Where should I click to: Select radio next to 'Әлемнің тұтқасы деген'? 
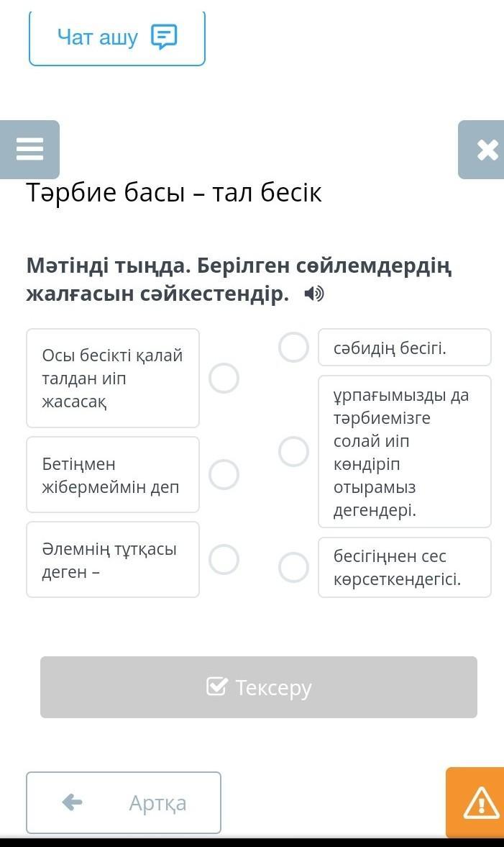click(224, 559)
